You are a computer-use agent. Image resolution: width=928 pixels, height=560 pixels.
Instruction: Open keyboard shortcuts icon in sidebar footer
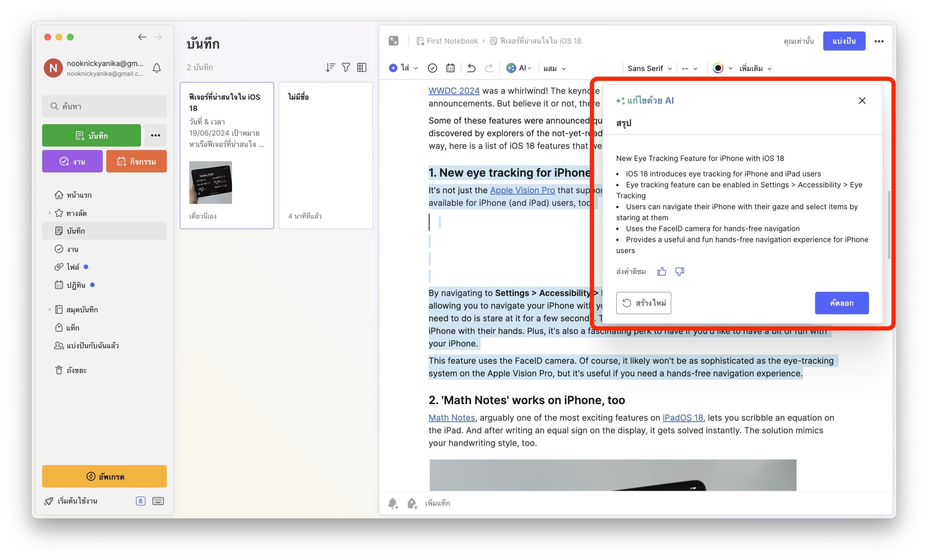click(x=158, y=501)
